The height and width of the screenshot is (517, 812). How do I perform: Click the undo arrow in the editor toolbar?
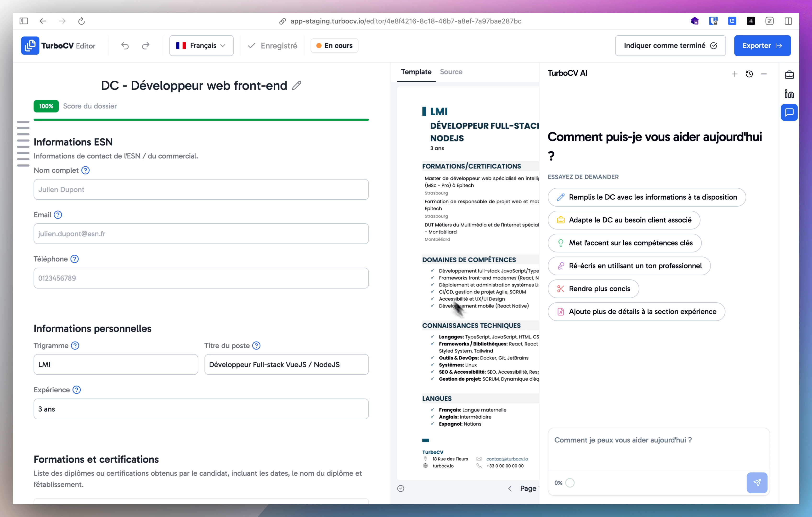[x=125, y=45]
